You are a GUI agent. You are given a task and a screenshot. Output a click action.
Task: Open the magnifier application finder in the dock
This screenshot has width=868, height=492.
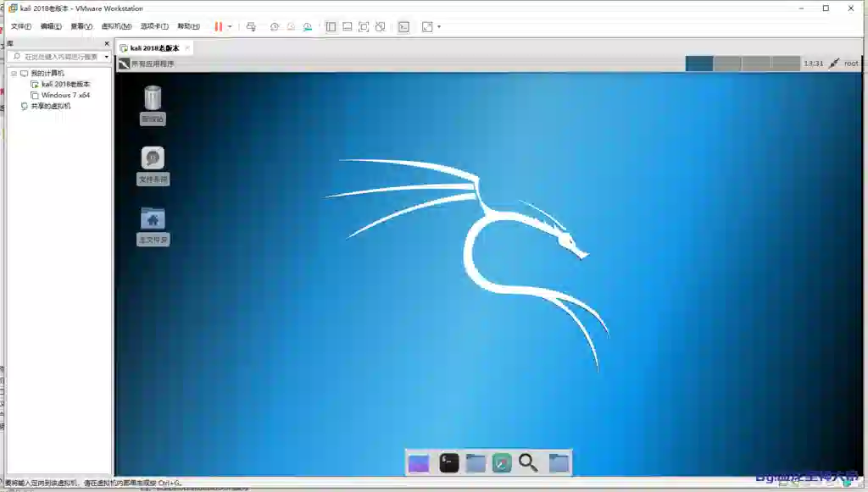(x=528, y=463)
